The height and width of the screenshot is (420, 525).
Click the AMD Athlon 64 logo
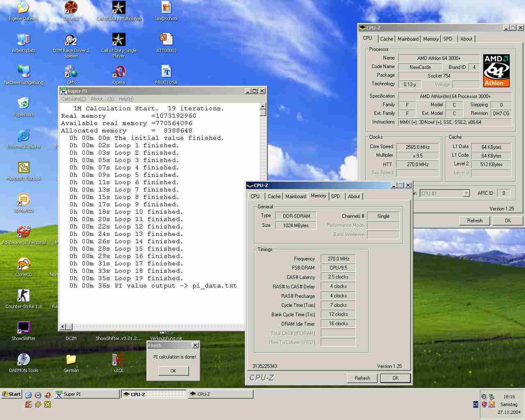pyautogui.click(x=496, y=71)
